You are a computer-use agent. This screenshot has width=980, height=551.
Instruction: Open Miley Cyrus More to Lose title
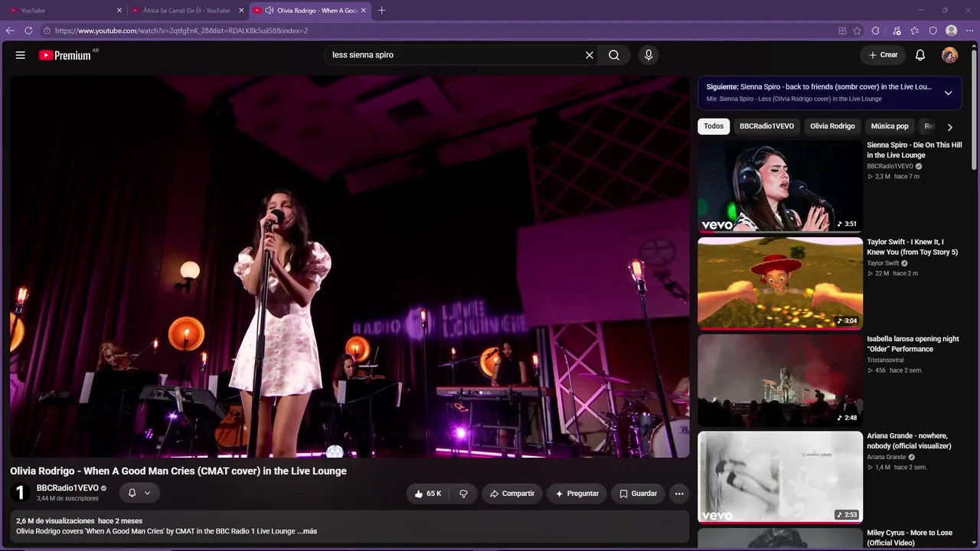910,537
